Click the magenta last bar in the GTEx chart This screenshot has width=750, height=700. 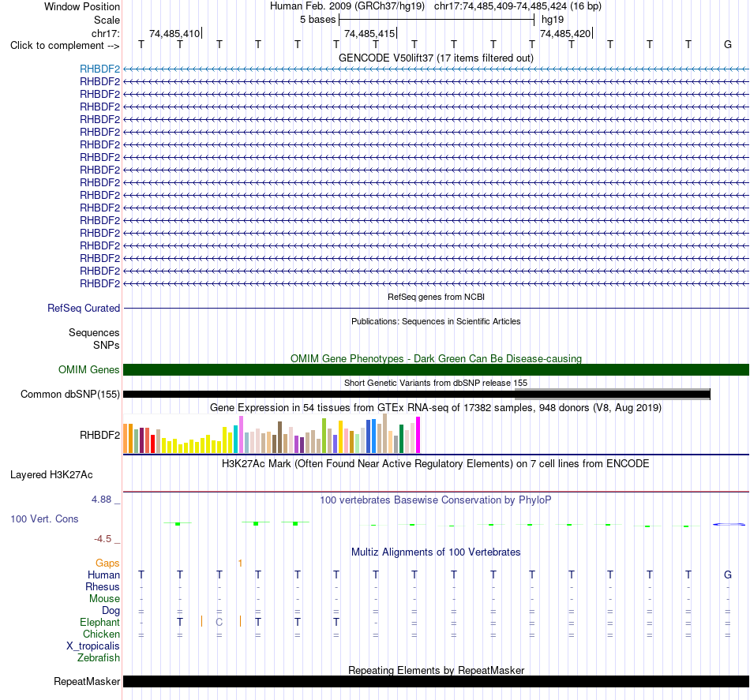click(418, 435)
